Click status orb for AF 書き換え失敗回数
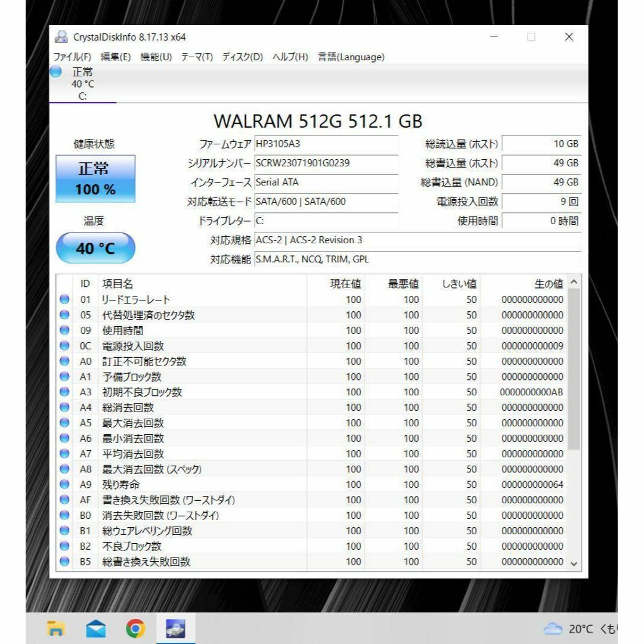This screenshot has width=644, height=644. point(64,500)
